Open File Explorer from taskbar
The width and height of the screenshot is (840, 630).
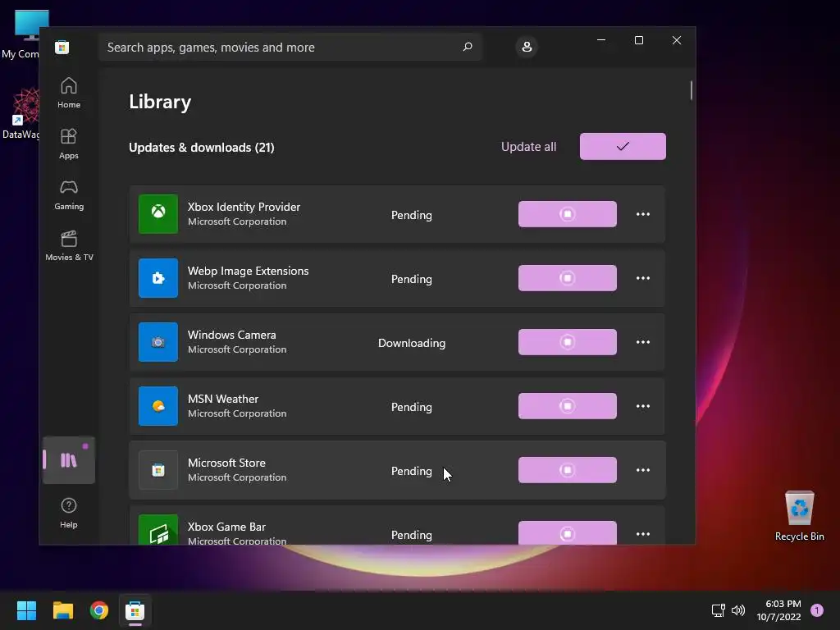click(62, 610)
